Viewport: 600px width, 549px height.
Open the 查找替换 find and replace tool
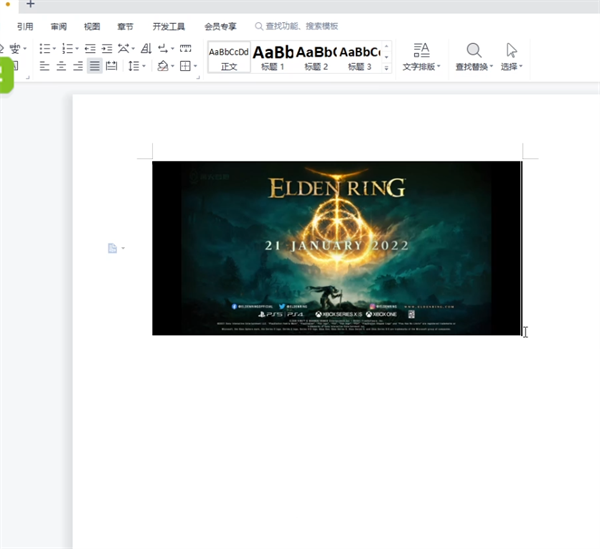coord(474,57)
